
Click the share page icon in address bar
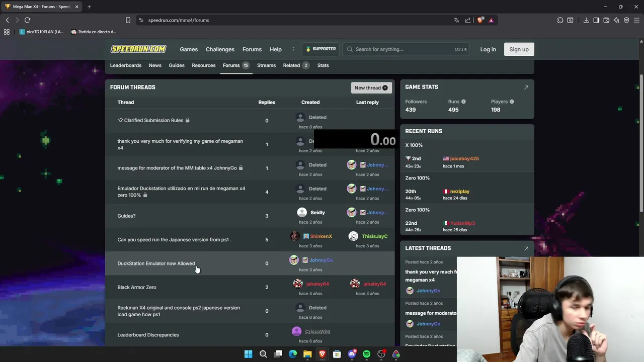(x=468, y=20)
